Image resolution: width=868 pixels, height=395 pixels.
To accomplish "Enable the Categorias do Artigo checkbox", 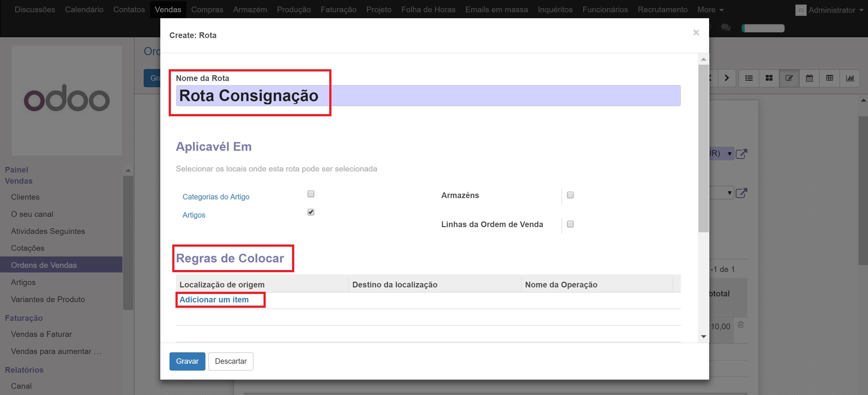I will click(311, 194).
